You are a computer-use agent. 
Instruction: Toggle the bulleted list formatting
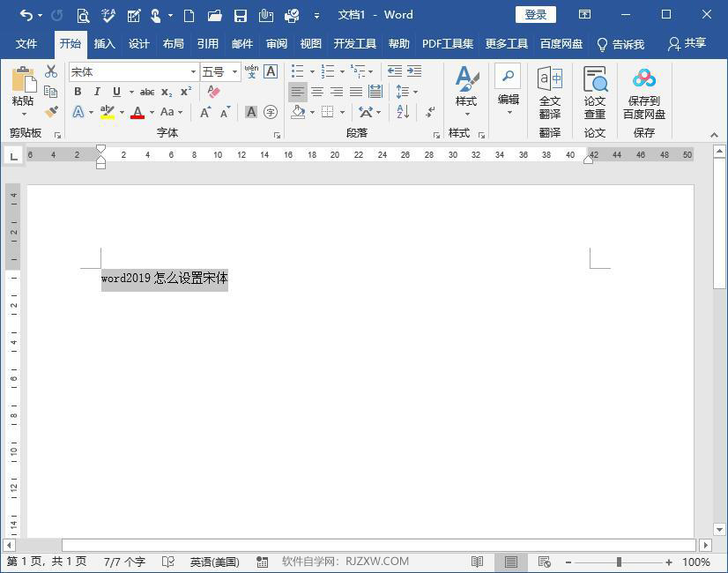tap(297, 71)
